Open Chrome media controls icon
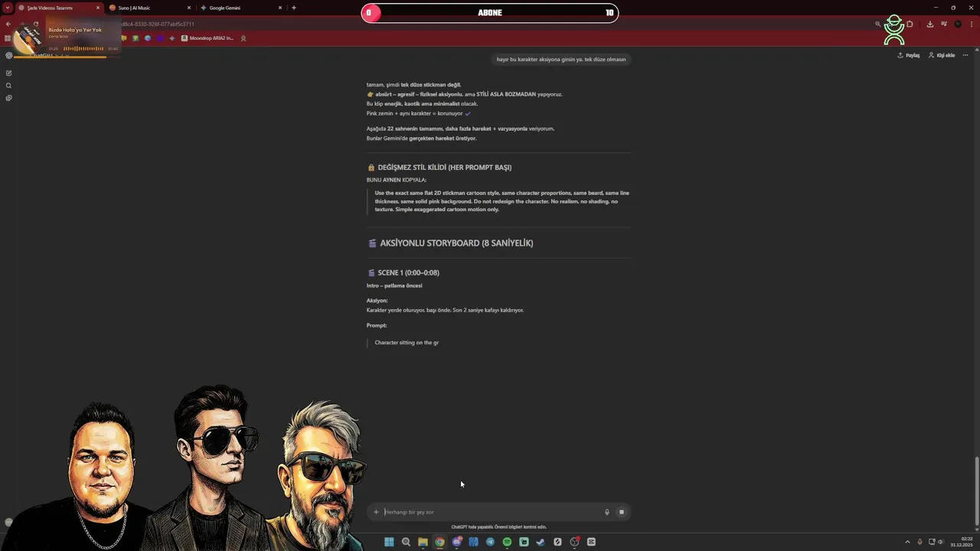Image resolution: width=980 pixels, height=551 pixels. [x=944, y=24]
